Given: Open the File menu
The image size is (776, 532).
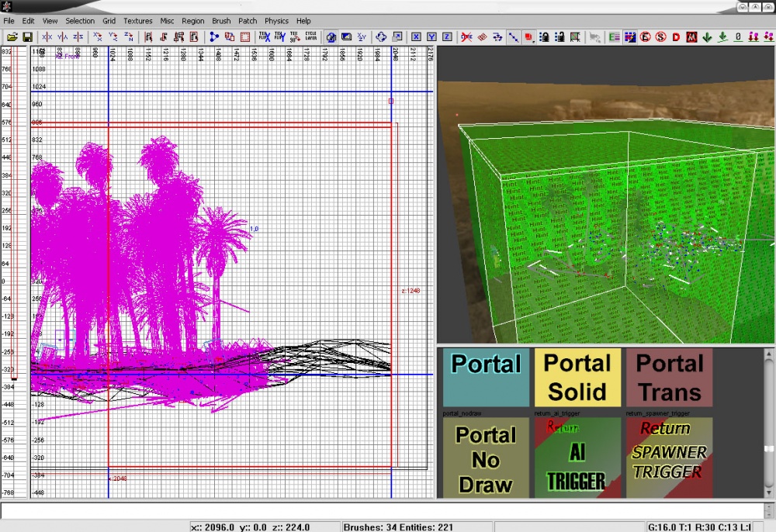Looking at the screenshot, I should click(x=9, y=21).
